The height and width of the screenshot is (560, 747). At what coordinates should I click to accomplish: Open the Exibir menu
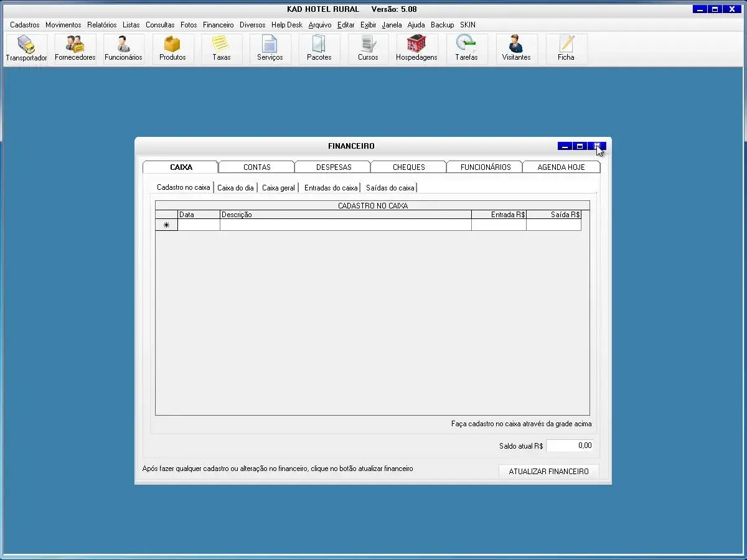369,25
